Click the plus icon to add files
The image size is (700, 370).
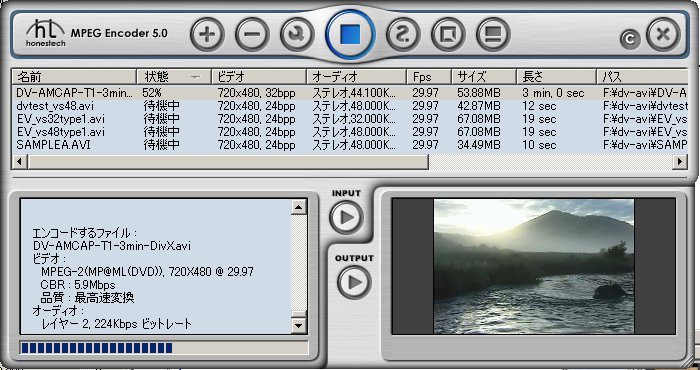pyautogui.click(x=208, y=34)
